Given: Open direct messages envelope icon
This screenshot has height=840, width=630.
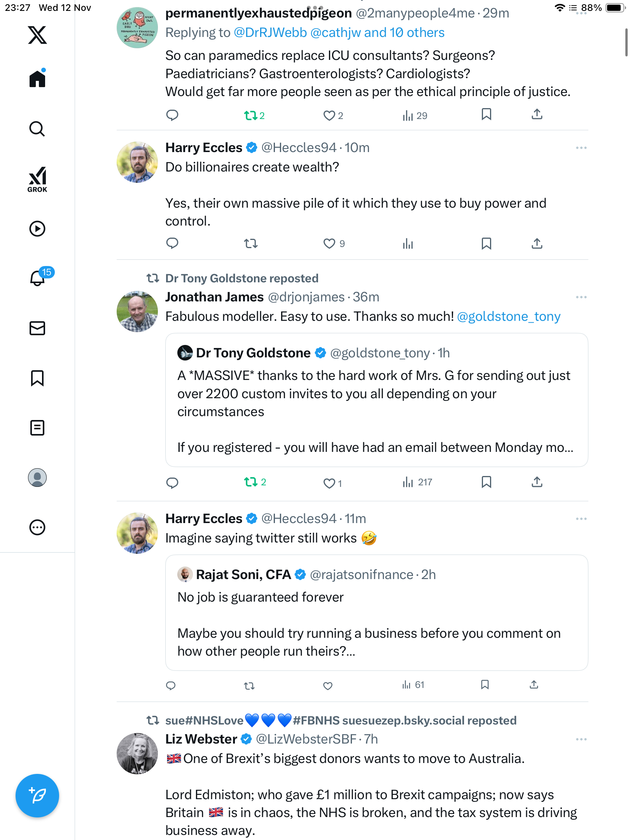Looking at the screenshot, I should coord(37,328).
